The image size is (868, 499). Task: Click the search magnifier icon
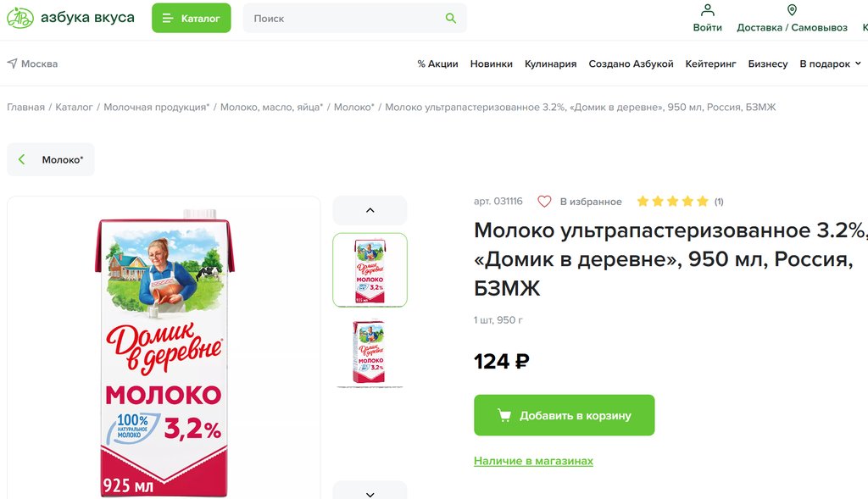pyautogui.click(x=451, y=18)
